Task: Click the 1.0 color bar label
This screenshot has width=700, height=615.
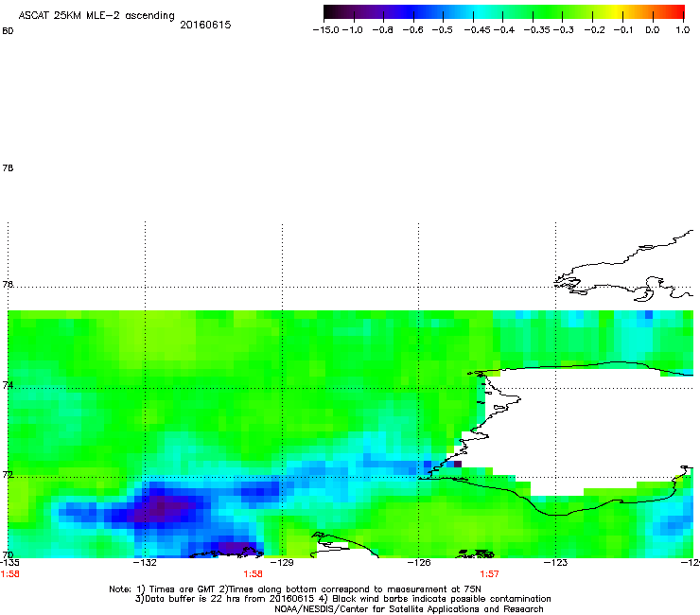Action: (683, 30)
